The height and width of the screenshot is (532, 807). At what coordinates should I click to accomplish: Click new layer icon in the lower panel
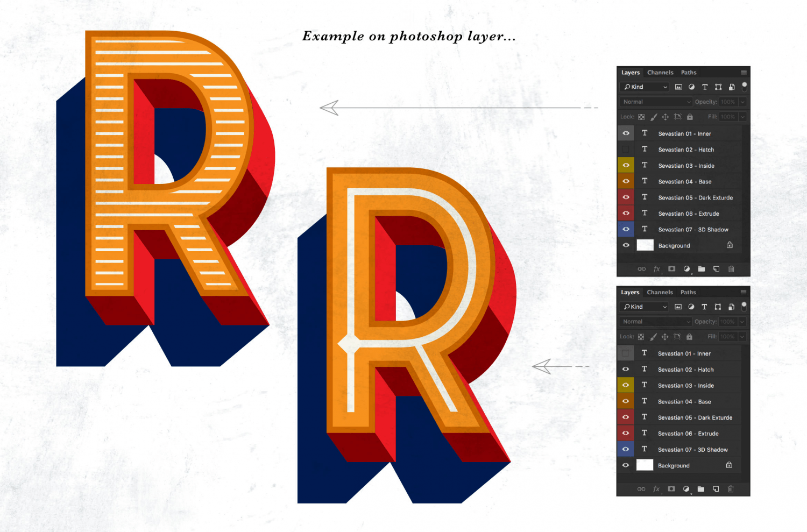[x=716, y=489]
